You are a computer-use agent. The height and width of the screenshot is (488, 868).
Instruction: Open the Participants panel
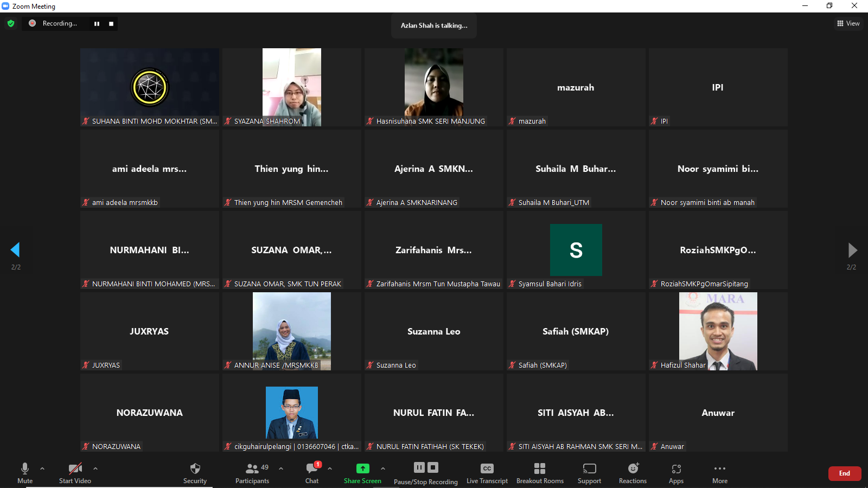click(x=252, y=469)
